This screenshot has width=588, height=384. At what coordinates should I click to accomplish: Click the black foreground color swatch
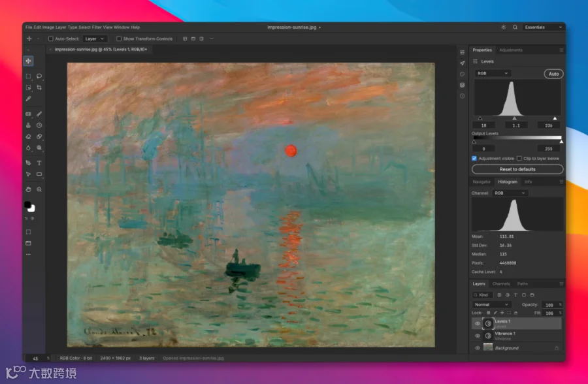coord(27,205)
